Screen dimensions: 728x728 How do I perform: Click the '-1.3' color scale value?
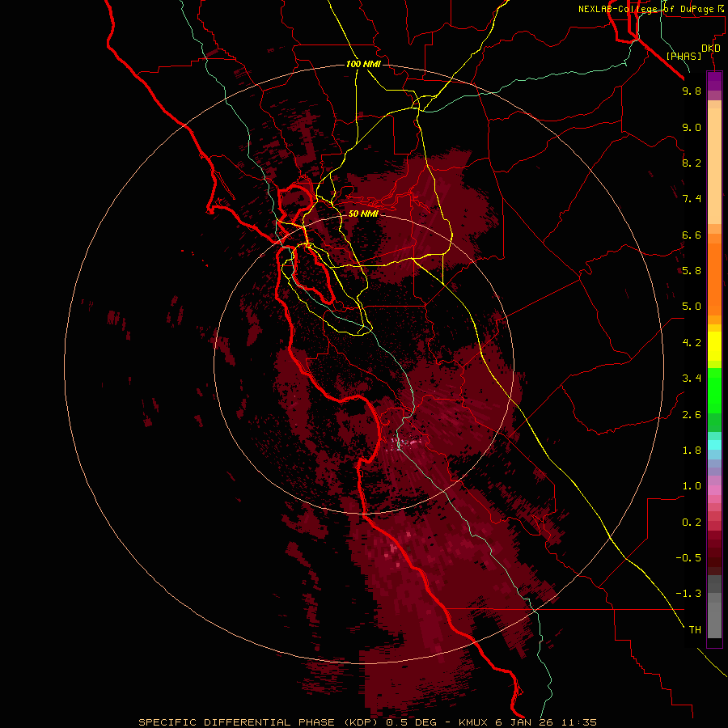click(x=688, y=594)
